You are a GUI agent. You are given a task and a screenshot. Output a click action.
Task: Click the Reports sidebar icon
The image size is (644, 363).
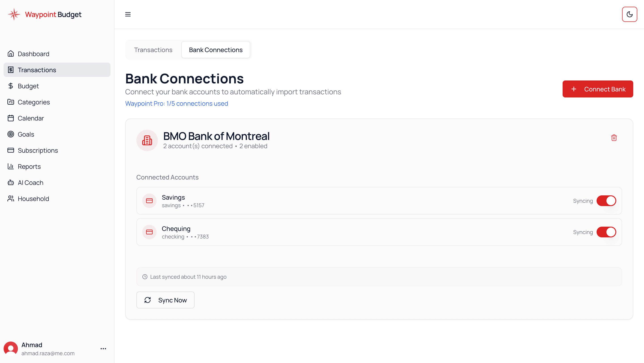pos(11,166)
